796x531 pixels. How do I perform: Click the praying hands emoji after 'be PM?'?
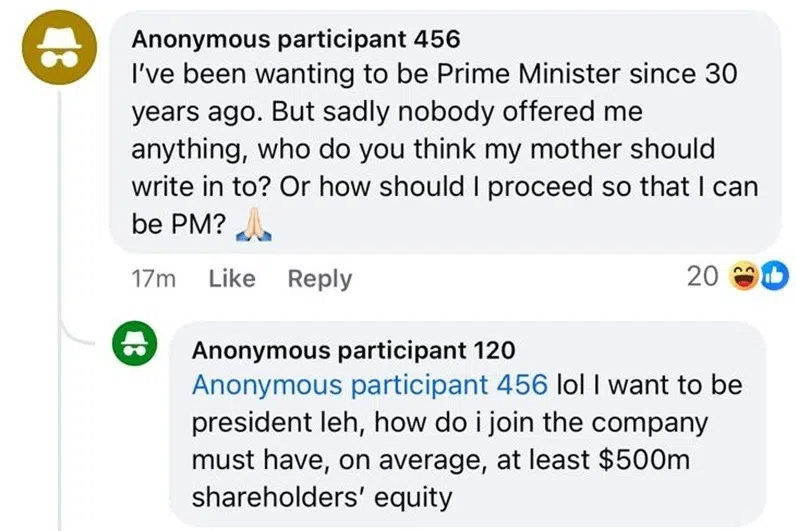253,230
